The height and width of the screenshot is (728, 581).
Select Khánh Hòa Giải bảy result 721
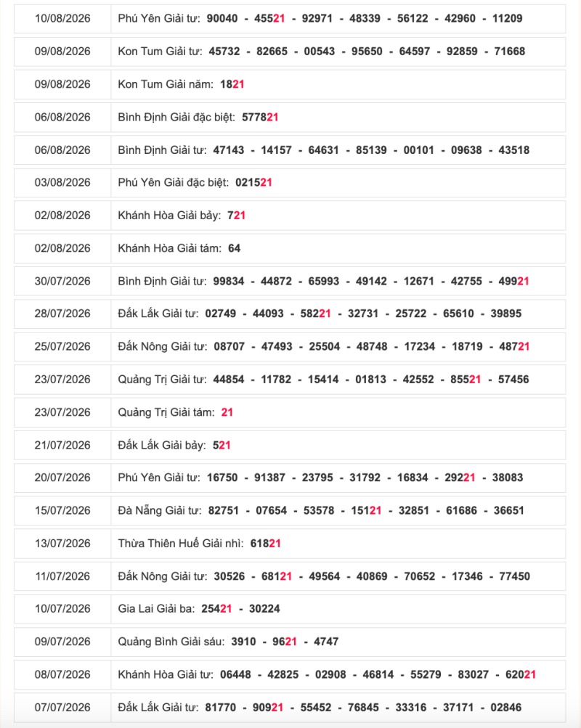pos(236,216)
